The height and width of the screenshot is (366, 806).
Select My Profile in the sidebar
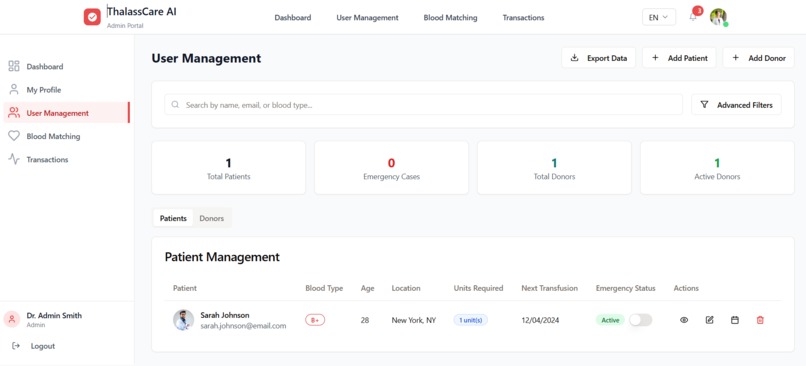pos(66,89)
